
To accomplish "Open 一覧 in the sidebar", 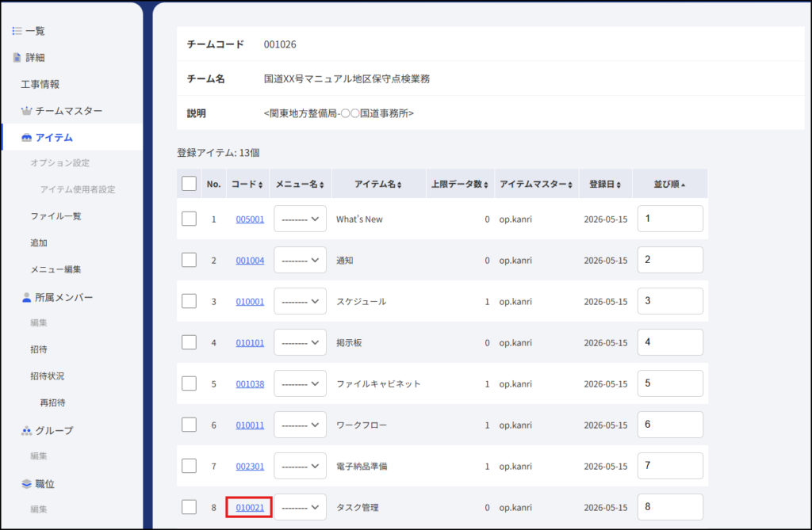I will (x=35, y=31).
